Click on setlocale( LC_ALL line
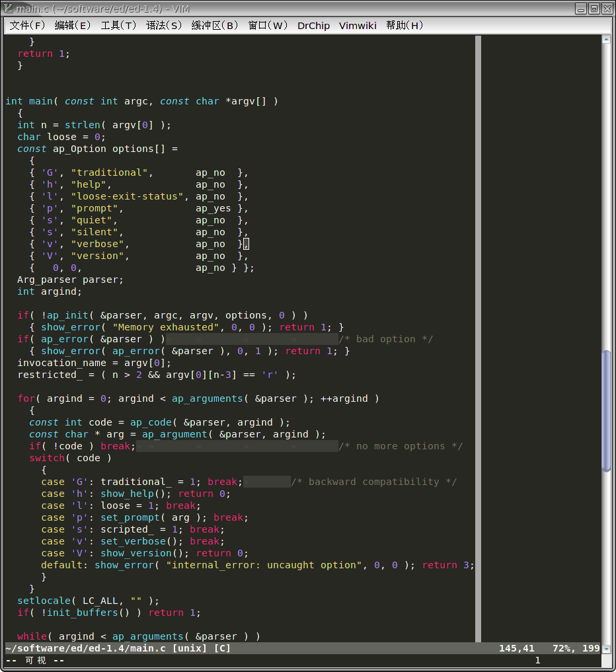The height and width of the screenshot is (672, 616). coord(89,601)
